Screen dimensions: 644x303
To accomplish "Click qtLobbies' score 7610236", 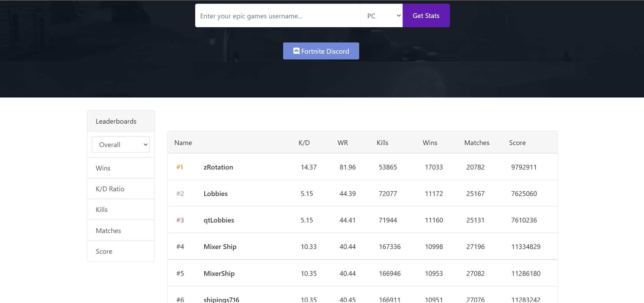I will 524,220.
